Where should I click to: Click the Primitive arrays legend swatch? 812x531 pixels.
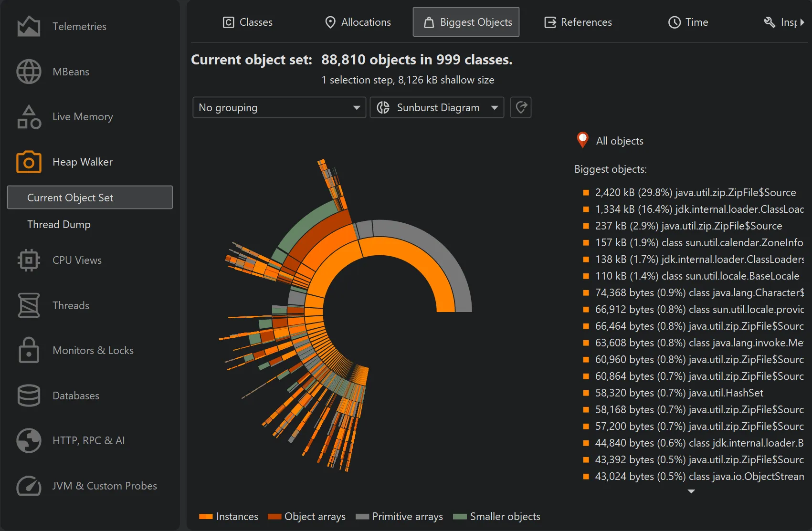(362, 517)
